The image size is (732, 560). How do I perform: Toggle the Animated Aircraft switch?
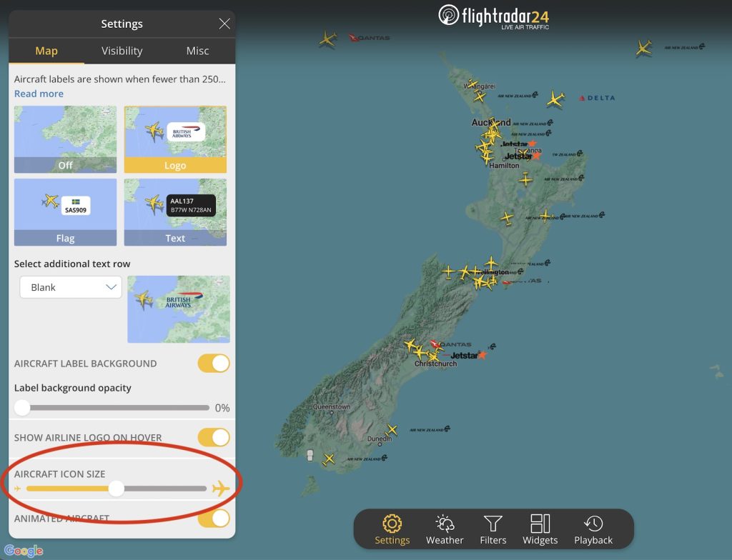pyautogui.click(x=214, y=519)
